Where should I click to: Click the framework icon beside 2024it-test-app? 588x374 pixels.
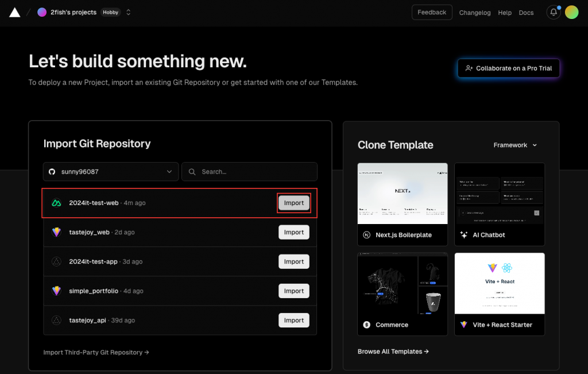(56, 261)
